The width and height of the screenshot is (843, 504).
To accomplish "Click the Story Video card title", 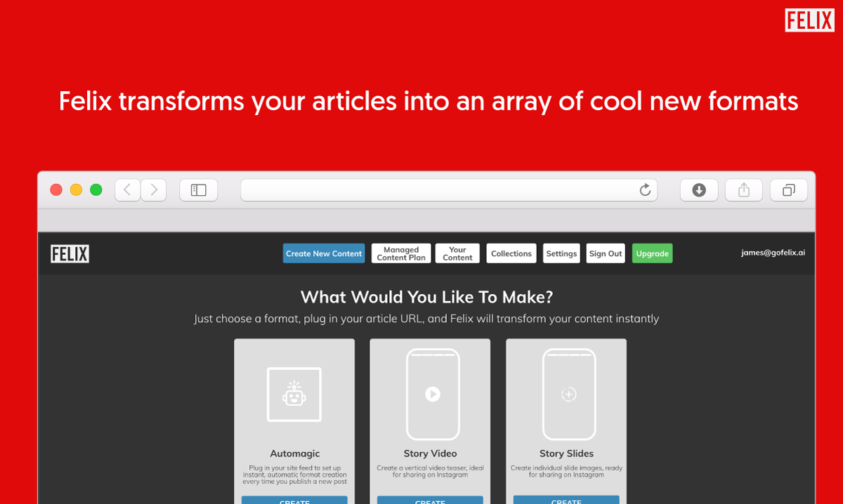I will click(431, 453).
